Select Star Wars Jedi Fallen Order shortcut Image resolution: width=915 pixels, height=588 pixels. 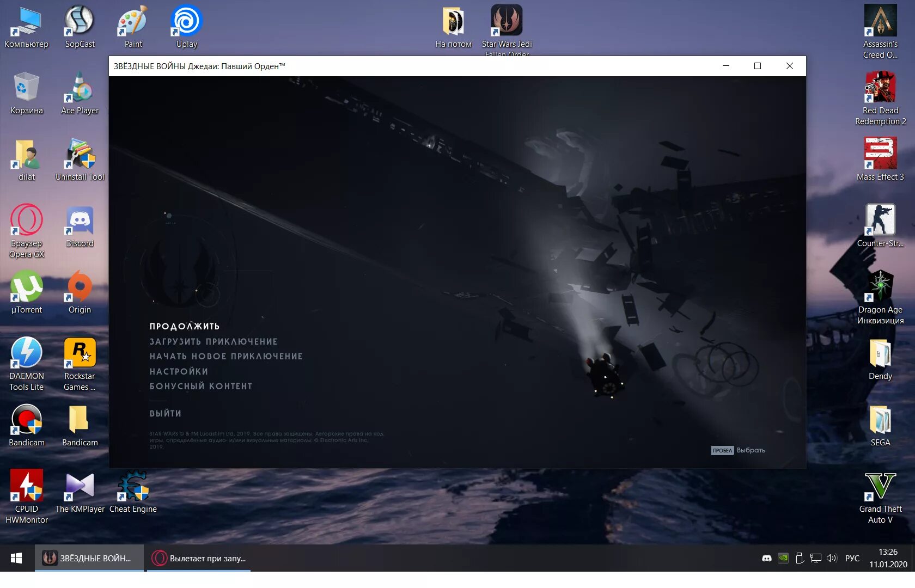coord(507,30)
